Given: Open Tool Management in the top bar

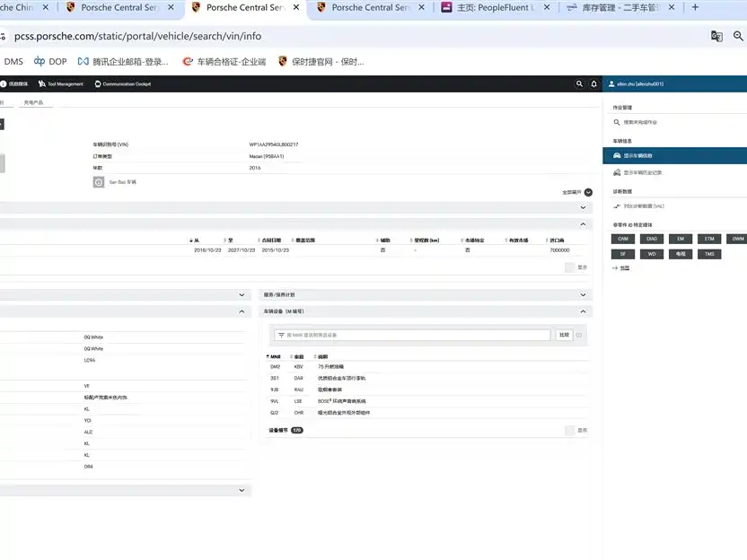Looking at the screenshot, I should point(61,83).
